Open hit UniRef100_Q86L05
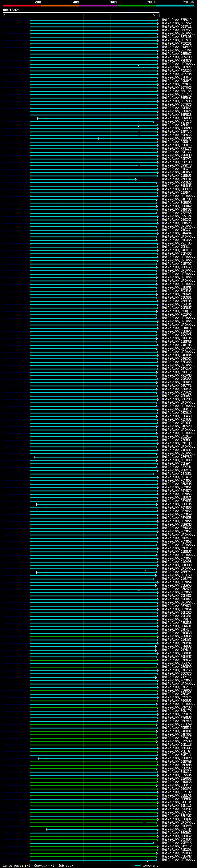The image size is (197, 868). [x=176, y=663]
